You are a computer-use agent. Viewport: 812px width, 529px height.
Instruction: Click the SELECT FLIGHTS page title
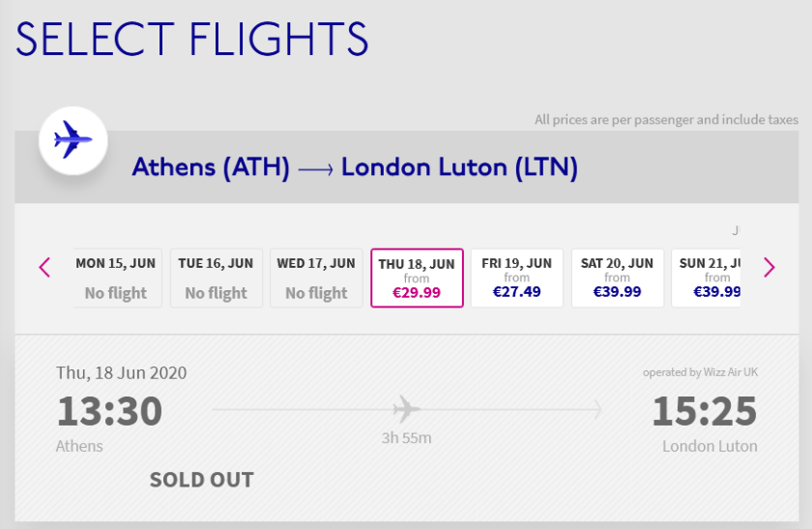[x=192, y=40]
